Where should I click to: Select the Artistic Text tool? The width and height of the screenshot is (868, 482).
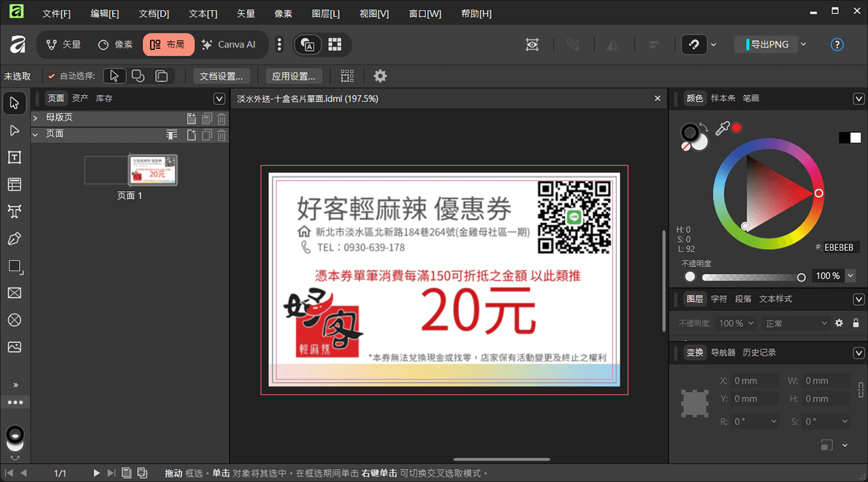14,212
